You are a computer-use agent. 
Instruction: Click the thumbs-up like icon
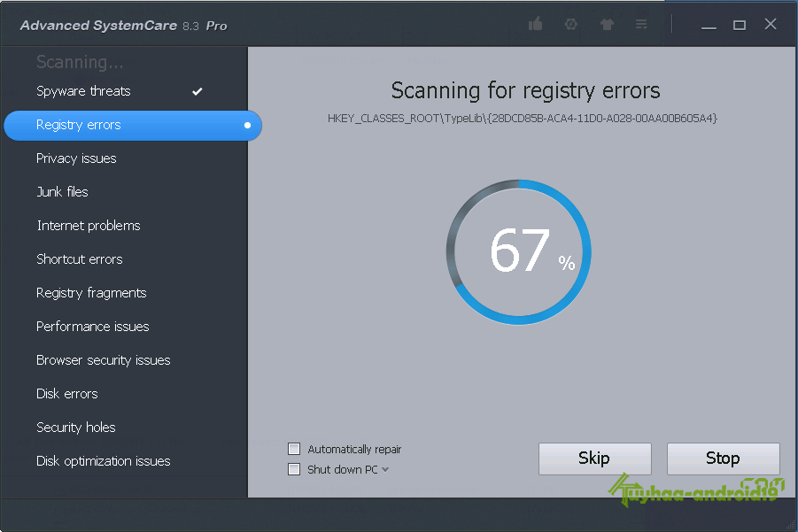point(535,24)
